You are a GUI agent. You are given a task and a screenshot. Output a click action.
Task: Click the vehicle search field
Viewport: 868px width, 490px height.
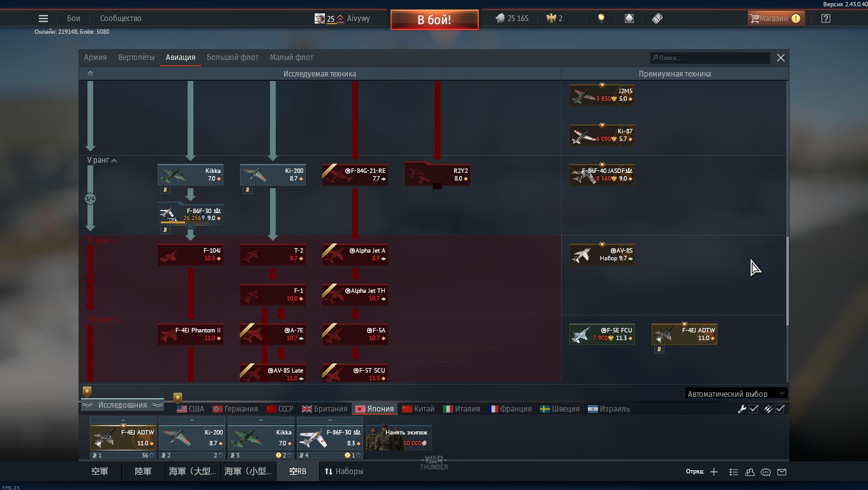tap(710, 58)
